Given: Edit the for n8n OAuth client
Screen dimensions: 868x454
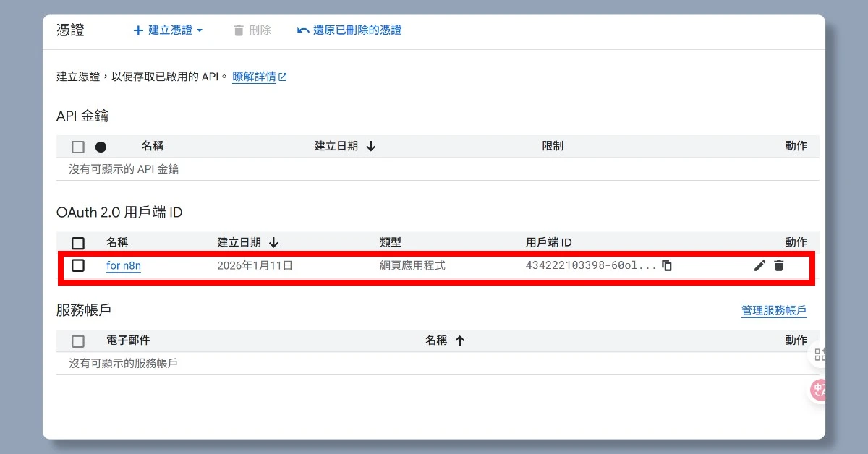Looking at the screenshot, I should 759,265.
